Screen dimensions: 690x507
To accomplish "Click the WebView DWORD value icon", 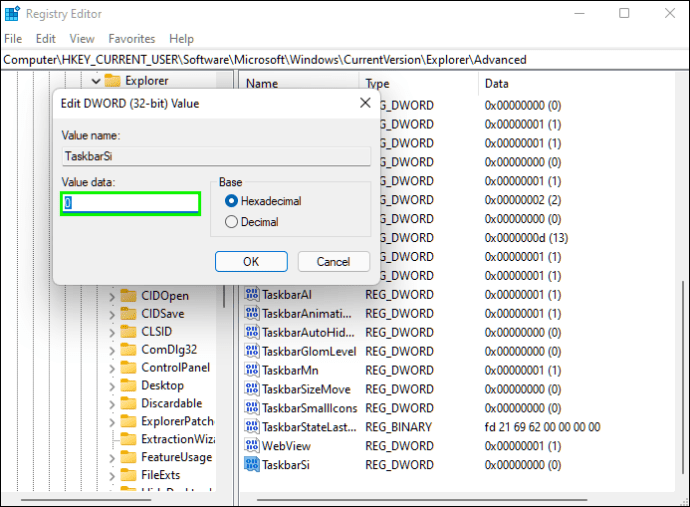I will 252,446.
